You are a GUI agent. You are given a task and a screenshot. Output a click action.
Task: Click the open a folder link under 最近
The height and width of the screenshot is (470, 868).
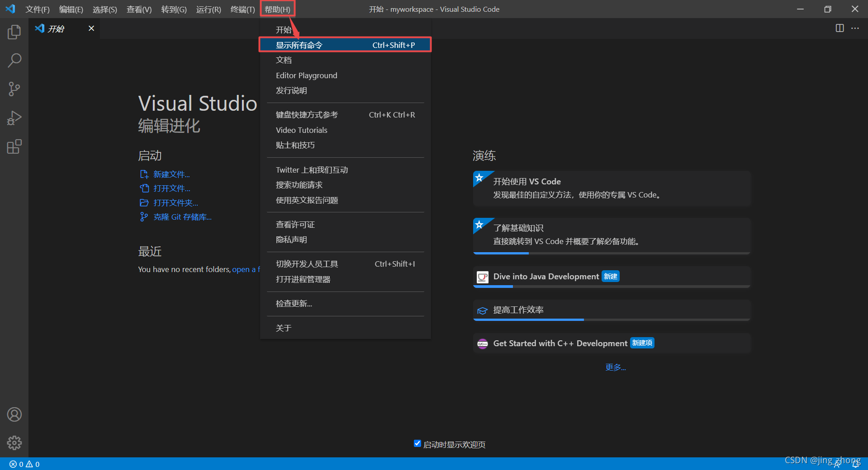pos(246,269)
